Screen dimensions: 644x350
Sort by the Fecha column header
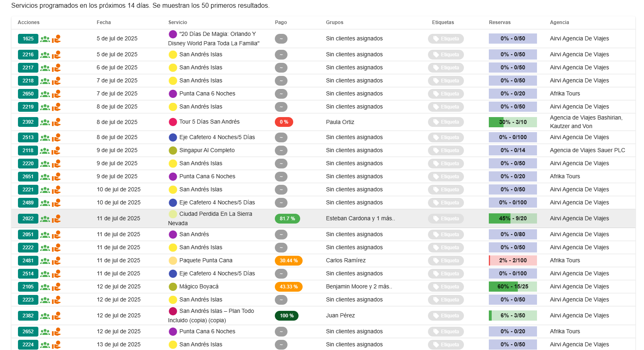(x=104, y=22)
